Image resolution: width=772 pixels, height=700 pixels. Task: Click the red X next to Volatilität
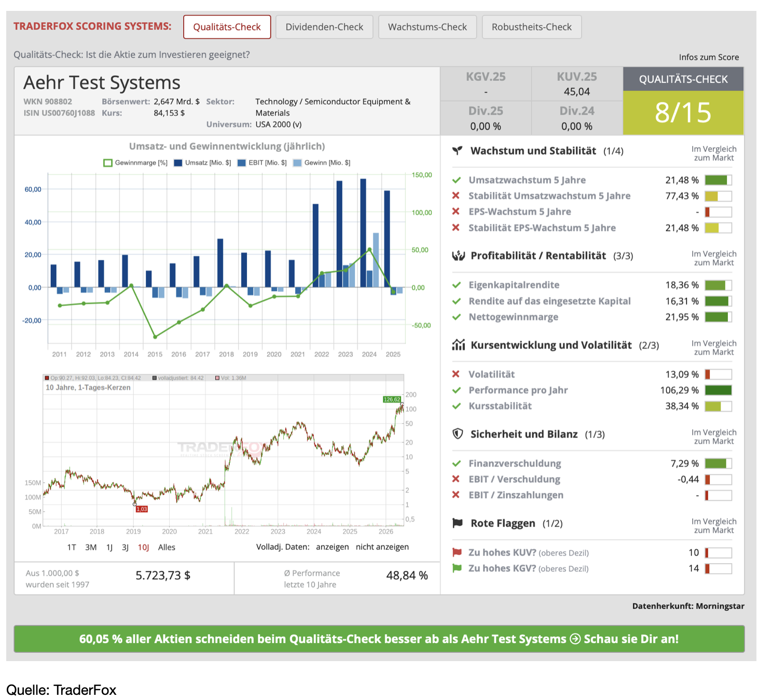pos(456,374)
